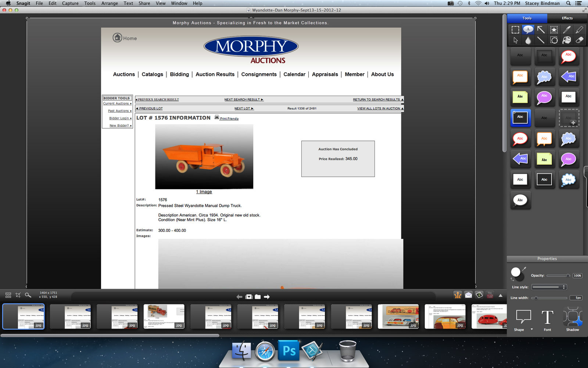Select the Eraser tool
Viewport: 588px width, 368px height.
(x=579, y=40)
